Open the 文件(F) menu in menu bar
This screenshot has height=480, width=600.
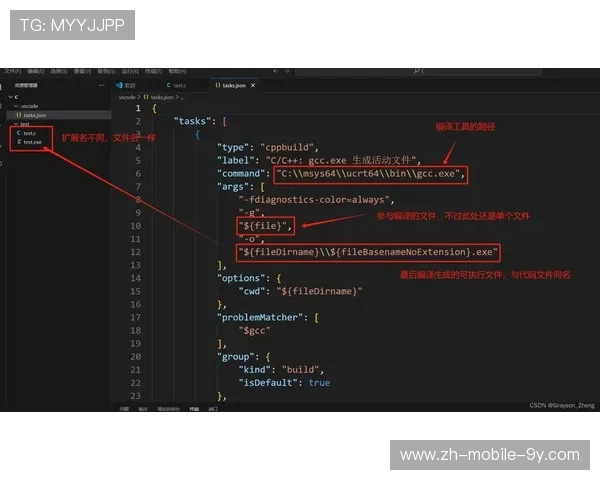(11, 71)
